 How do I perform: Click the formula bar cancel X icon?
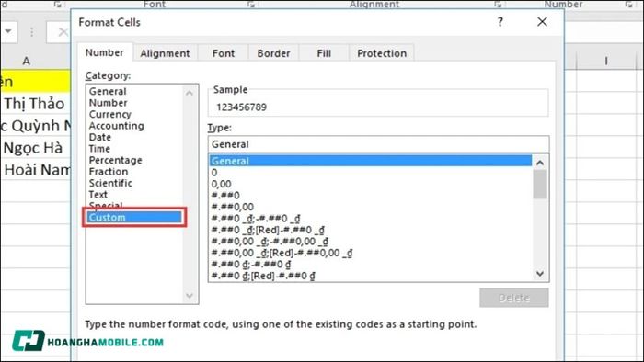[x=63, y=32]
